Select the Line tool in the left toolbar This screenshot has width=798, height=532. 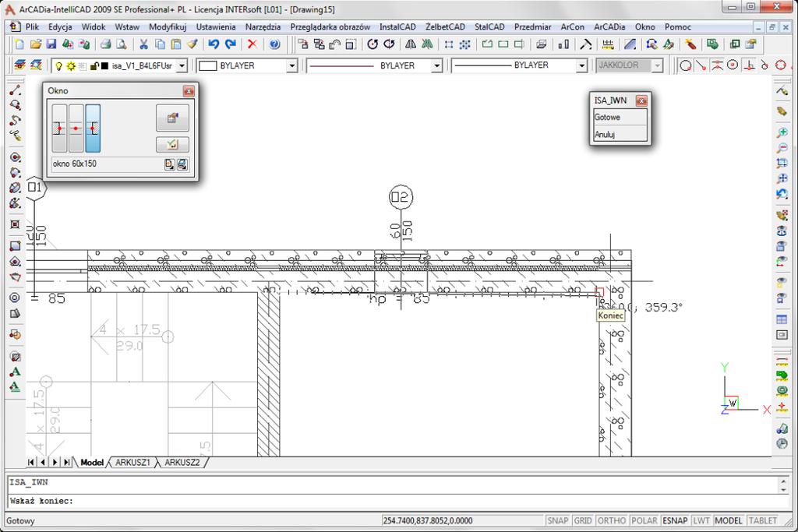(x=16, y=90)
